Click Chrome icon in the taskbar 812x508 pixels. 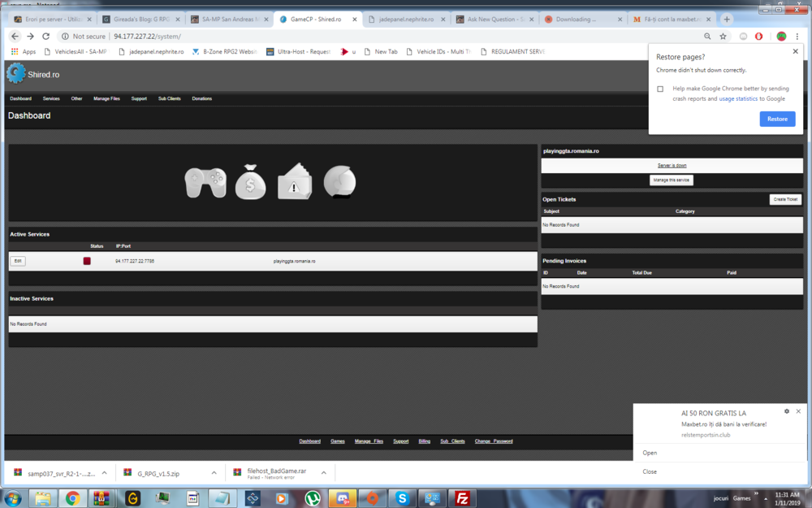pyautogui.click(x=72, y=499)
